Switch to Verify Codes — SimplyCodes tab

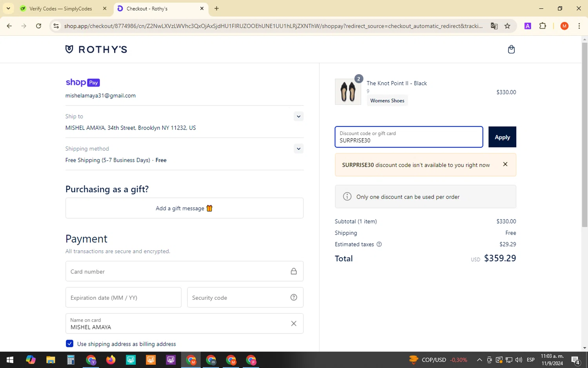point(60,9)
